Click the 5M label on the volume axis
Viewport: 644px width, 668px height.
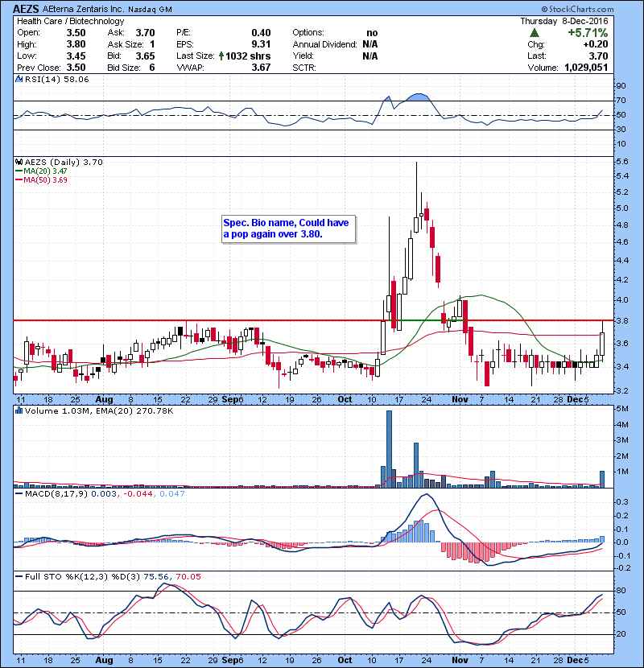[x=623, y=409]
